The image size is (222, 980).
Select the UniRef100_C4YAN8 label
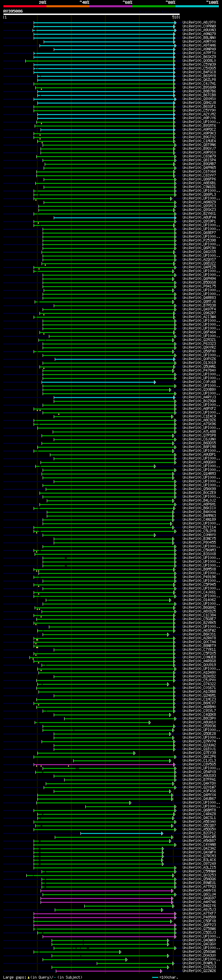(x=199, y=845)
